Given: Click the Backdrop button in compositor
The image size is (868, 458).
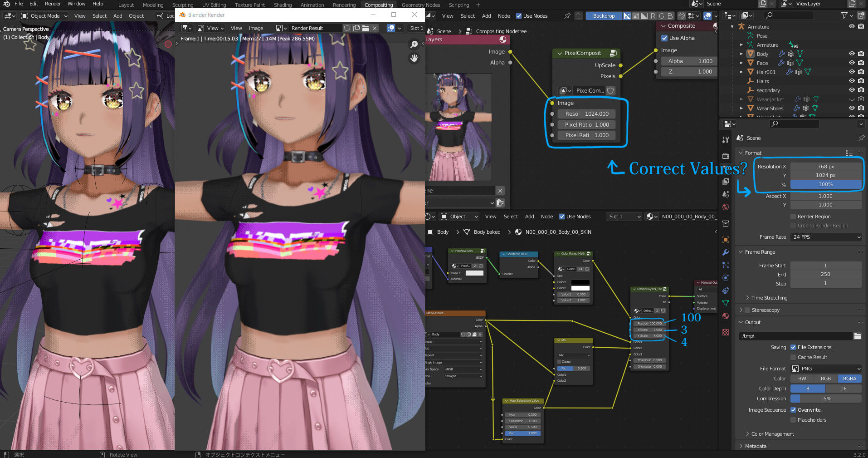Looking at the screenshot, I should [604, 16].
